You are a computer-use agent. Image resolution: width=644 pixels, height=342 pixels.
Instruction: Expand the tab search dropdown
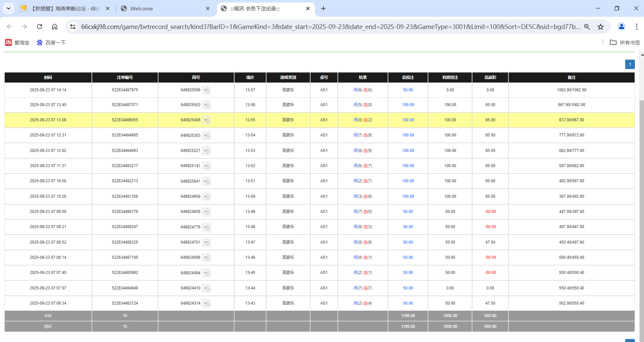point(8,8)
